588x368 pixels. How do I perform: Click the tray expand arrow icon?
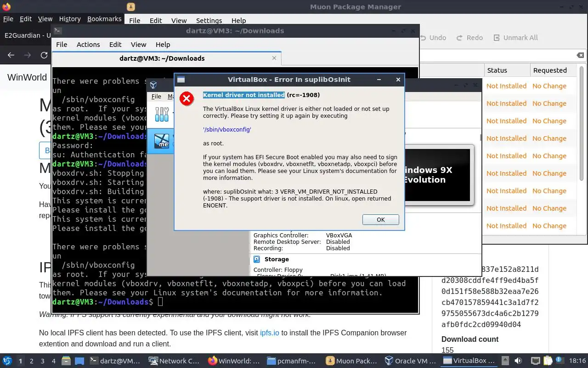[x=505, y=361]
